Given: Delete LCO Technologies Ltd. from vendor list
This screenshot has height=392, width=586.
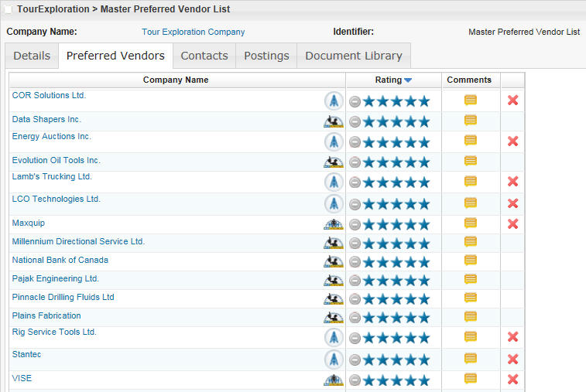Looking at the screenshot, I should tap(512, 203).
